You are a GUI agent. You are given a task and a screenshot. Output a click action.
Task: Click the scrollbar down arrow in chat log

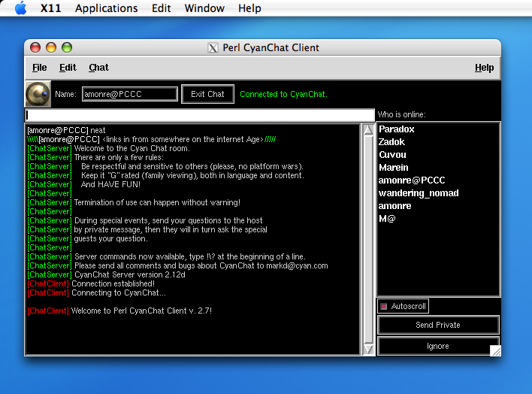[x=368, y=349]
